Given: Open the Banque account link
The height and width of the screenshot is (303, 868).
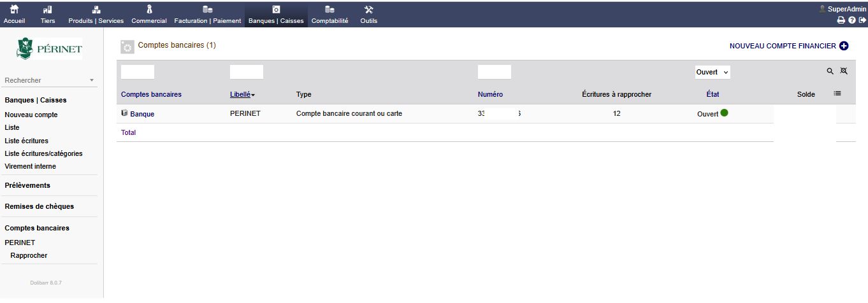Looking at the screenshot, I should (x=142, y=114).
